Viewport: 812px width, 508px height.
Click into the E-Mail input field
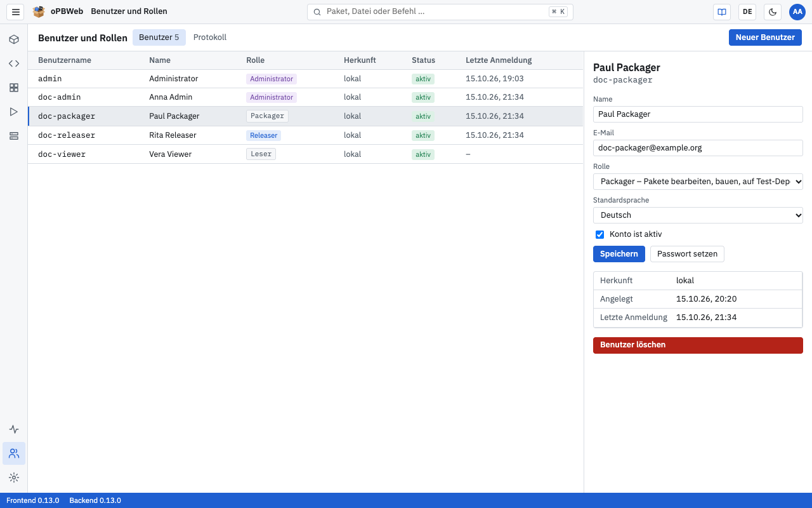coord(698,148)
